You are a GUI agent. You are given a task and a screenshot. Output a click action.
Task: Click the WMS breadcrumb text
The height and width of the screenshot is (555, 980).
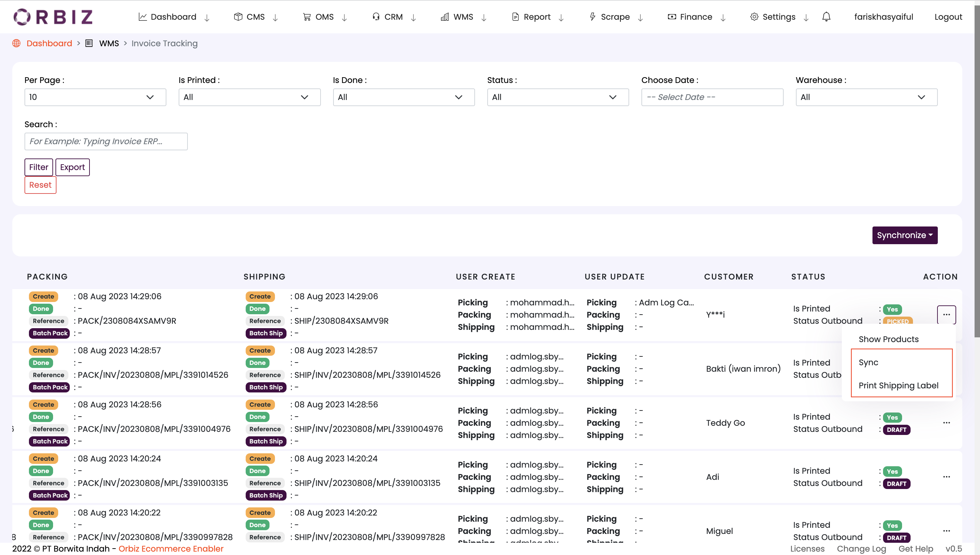click(109, 44)
